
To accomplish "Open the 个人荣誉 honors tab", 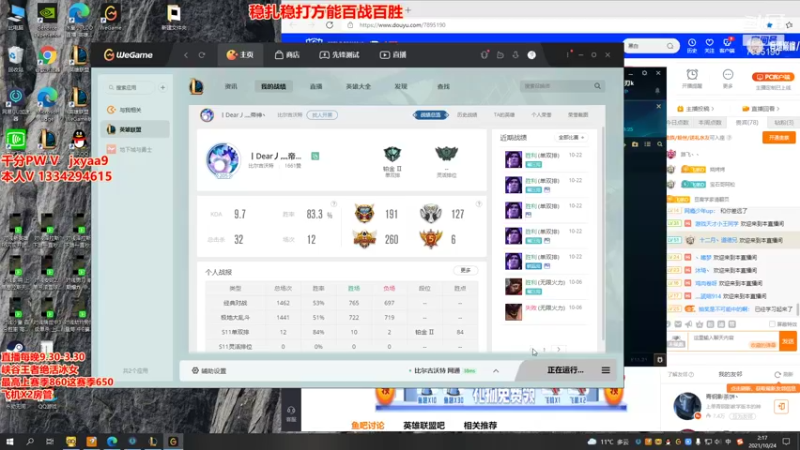I will coord(541,115).
